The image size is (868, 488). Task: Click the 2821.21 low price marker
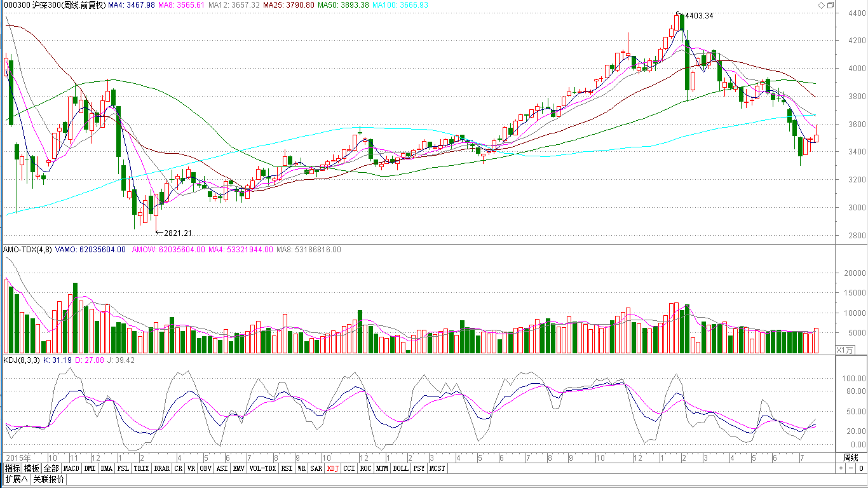click(178, 233)
